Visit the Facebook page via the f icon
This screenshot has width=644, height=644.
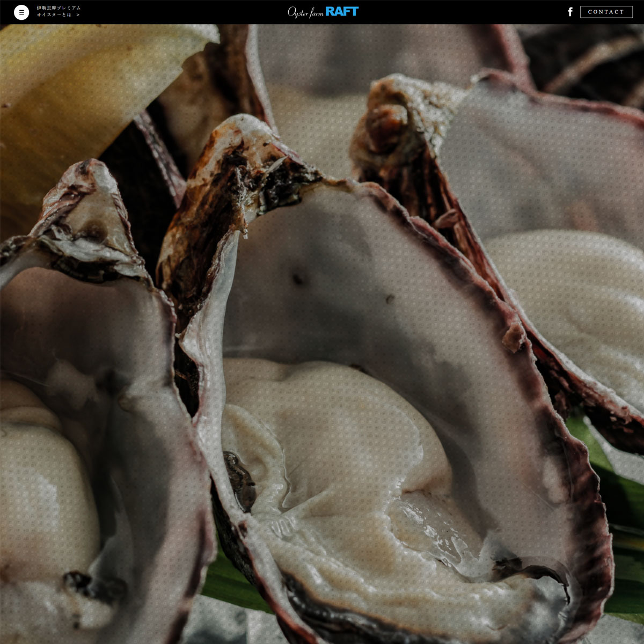tap(570, 12)
